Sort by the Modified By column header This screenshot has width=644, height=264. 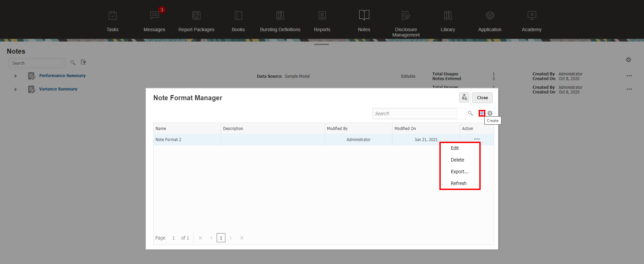359,129
